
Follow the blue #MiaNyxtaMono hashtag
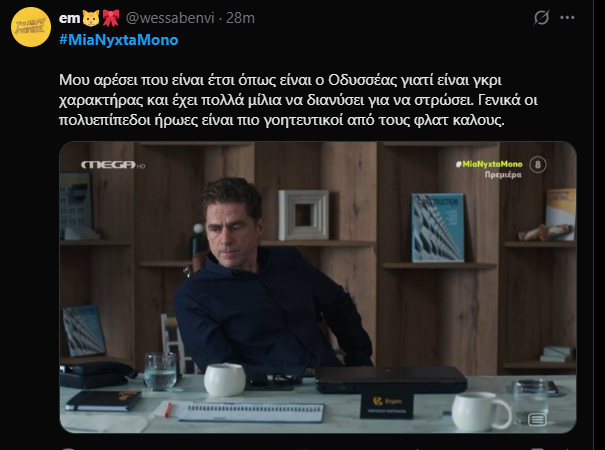click(119, 40)
